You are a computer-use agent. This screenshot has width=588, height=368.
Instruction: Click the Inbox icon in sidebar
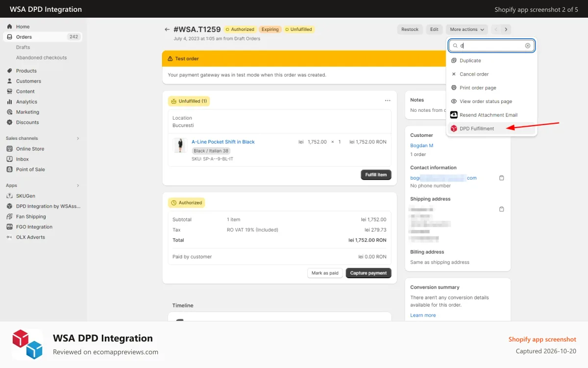coord(10,159)
